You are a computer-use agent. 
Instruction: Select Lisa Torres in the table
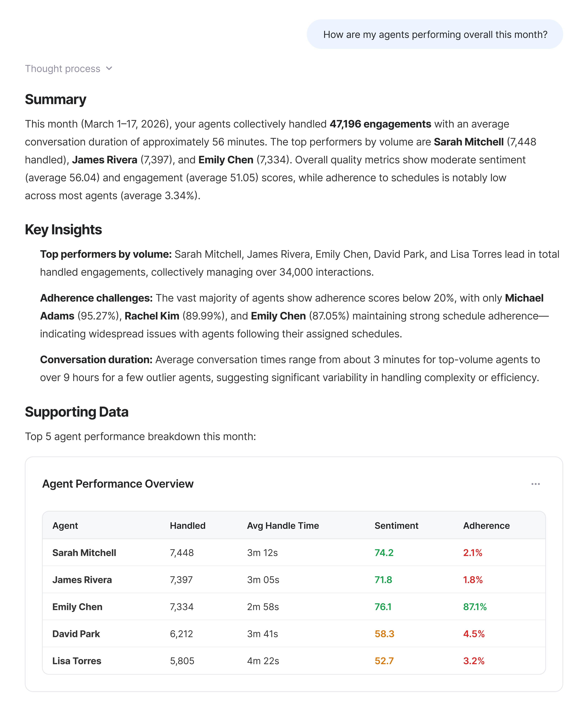pos(77,661)
